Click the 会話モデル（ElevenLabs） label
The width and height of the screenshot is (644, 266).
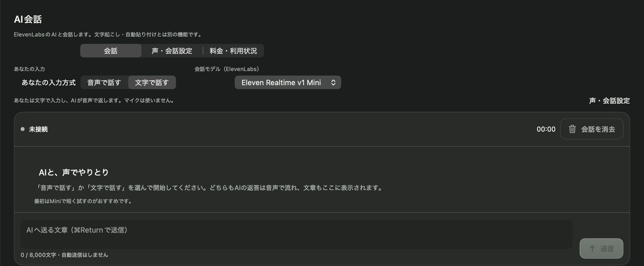tap(227, 69)
